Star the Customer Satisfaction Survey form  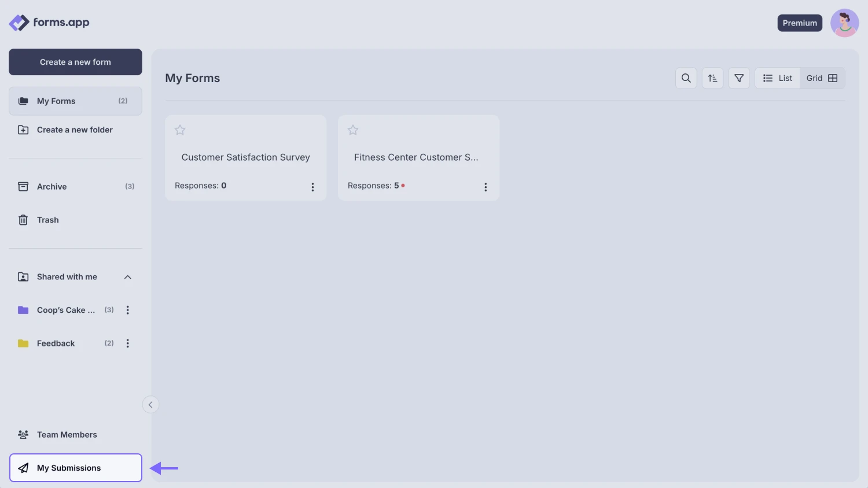179,130
